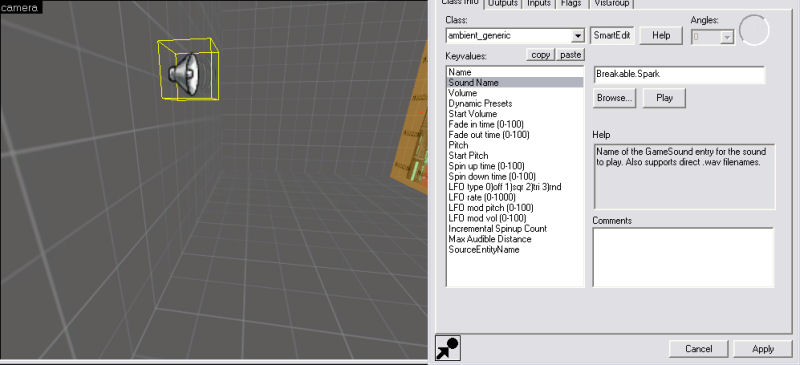
Task: Browse for a sound file
Action: coord(614,98)
